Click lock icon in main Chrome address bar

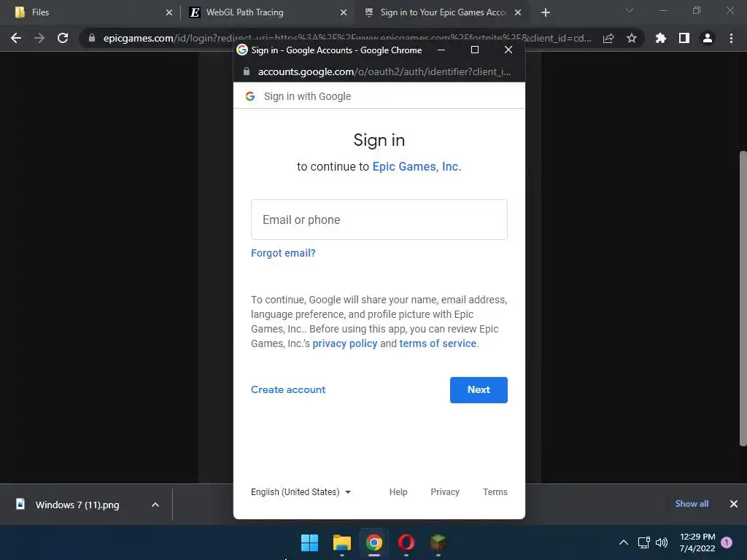[91, 38]
